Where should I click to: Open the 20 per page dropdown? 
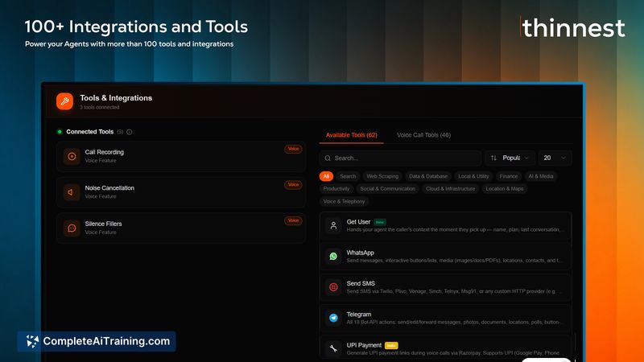[555, 158]
